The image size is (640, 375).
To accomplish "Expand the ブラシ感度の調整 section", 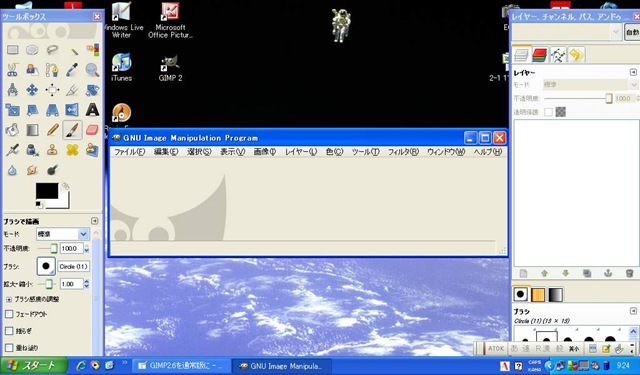I will pyautogui.click(x=9, y=299).
